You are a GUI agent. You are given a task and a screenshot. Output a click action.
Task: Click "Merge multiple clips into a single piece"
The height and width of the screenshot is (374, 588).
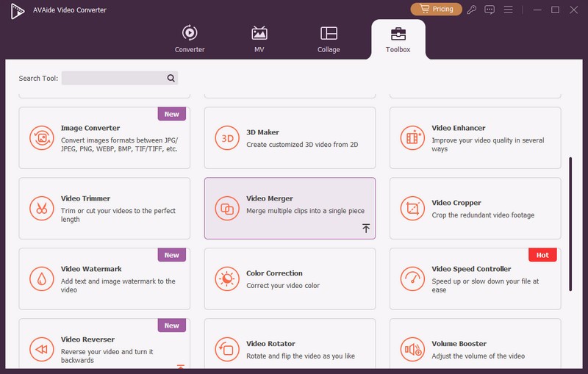(x=305, y=211)
